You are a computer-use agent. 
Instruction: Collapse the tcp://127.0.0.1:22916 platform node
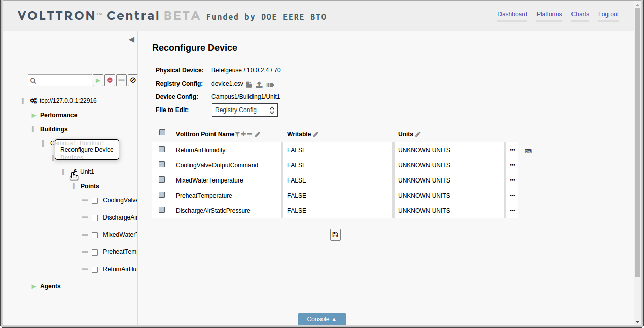[x=23, y=101]
